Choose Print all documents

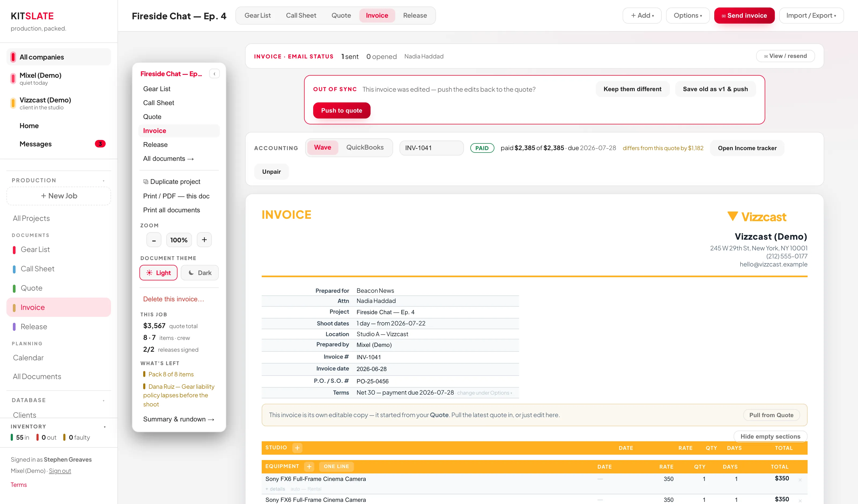[179, 210]
